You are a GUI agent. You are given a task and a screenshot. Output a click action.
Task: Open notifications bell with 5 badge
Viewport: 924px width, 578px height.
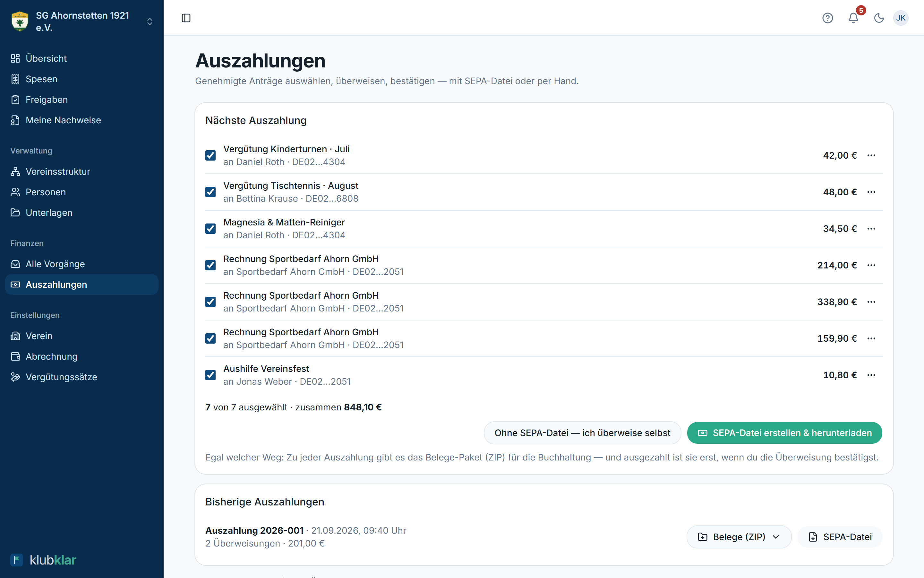tap(853, 18)
